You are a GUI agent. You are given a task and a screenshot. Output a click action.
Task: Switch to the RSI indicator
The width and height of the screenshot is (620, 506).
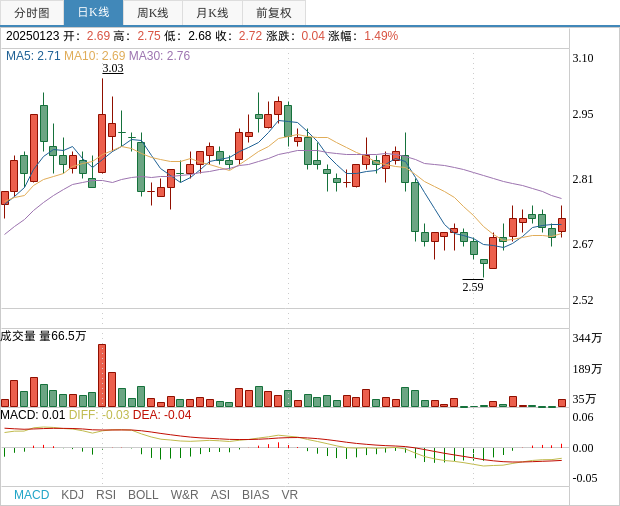(106, 495)
